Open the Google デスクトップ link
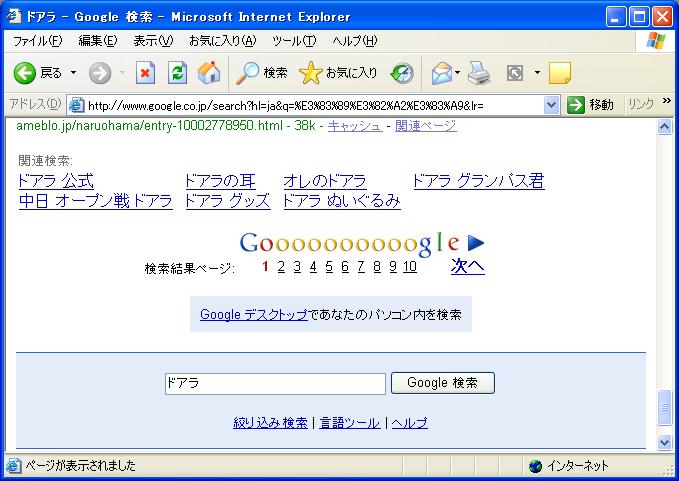679x481 pixels. point(254,314)
